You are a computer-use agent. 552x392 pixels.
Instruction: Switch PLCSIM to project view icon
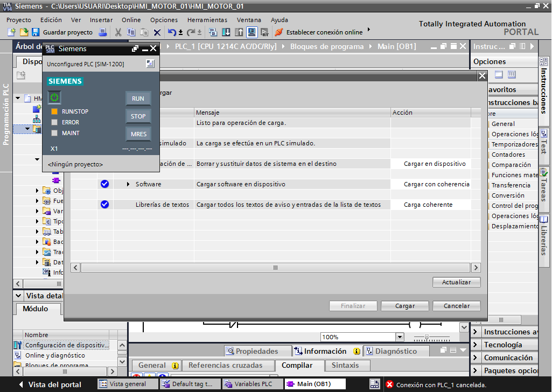click(x=150, y=64)
